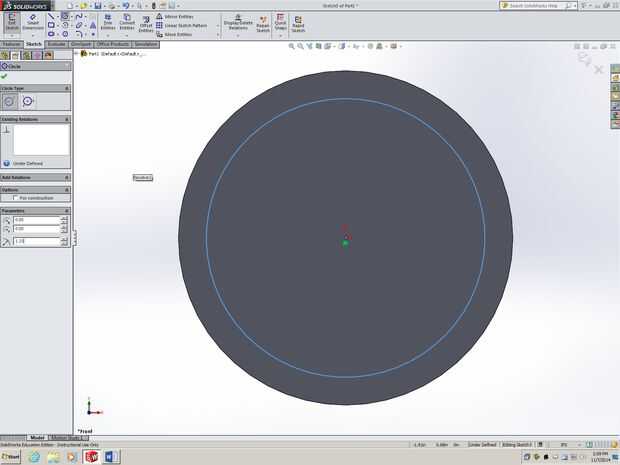Switch to the Model bottom tab
The width and height of the screenshot is (620, 465).
(x=37, y=438)
